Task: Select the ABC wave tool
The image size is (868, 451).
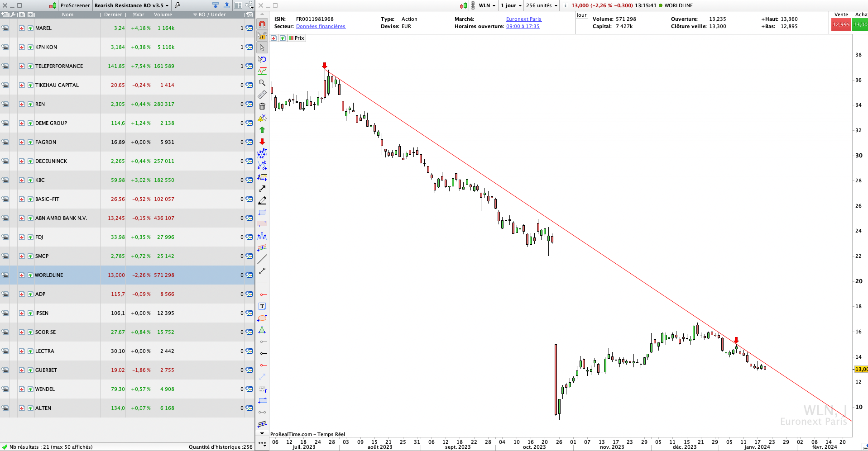Action: (x=262, y=165)
